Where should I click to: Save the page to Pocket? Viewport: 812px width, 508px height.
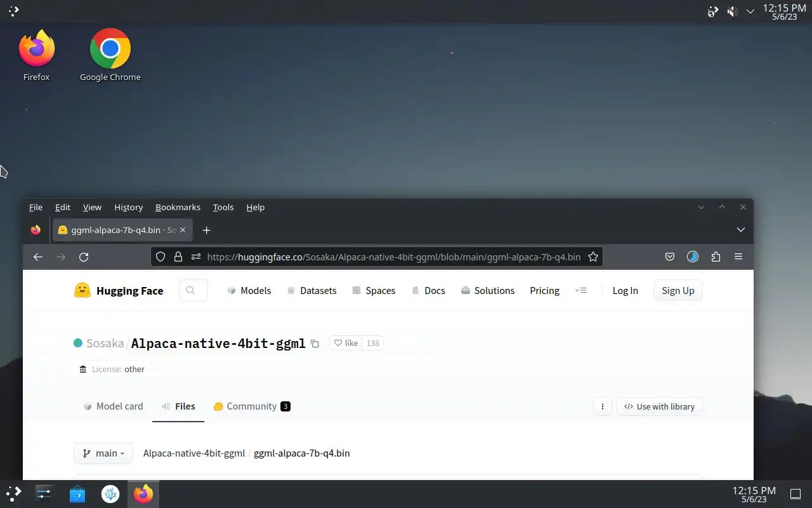[670, 257]
